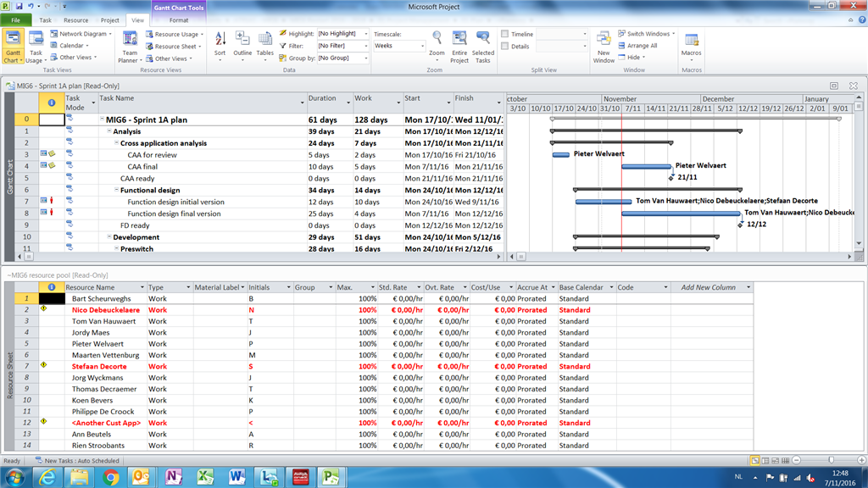
Task: Open Word from the taskbar
Action: [x=237, y=477]
